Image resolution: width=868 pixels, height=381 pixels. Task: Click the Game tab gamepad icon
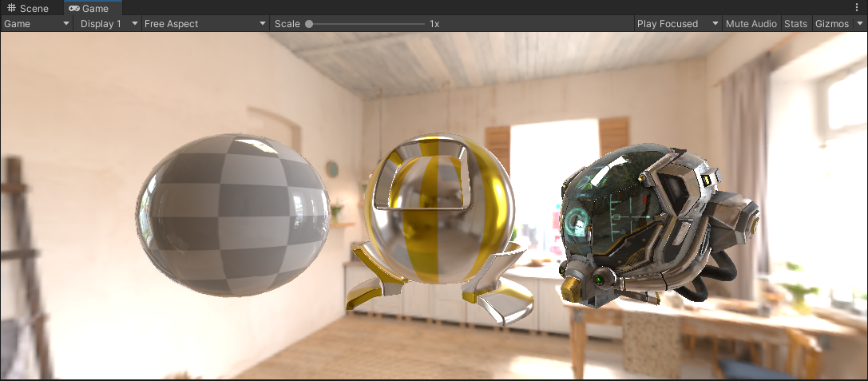tap(74, 8)
